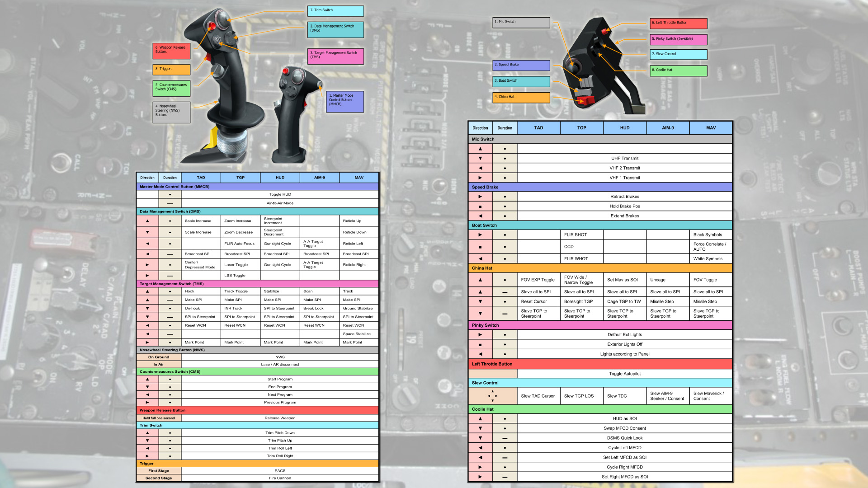This screenshot has height=488, width=868.
Task: Click the 'Toggle Autopilot' cell
Action: click(x=625, y=374)
